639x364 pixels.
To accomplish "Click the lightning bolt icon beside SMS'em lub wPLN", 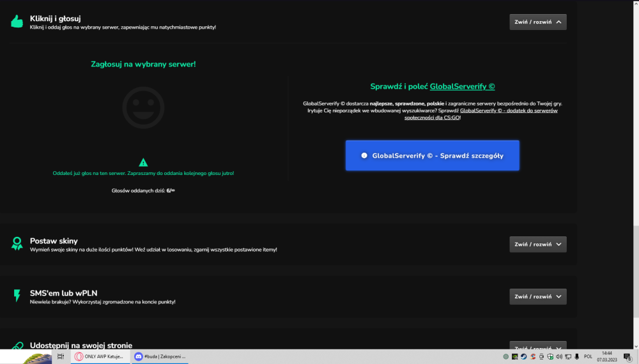I will tap(17, 295).
